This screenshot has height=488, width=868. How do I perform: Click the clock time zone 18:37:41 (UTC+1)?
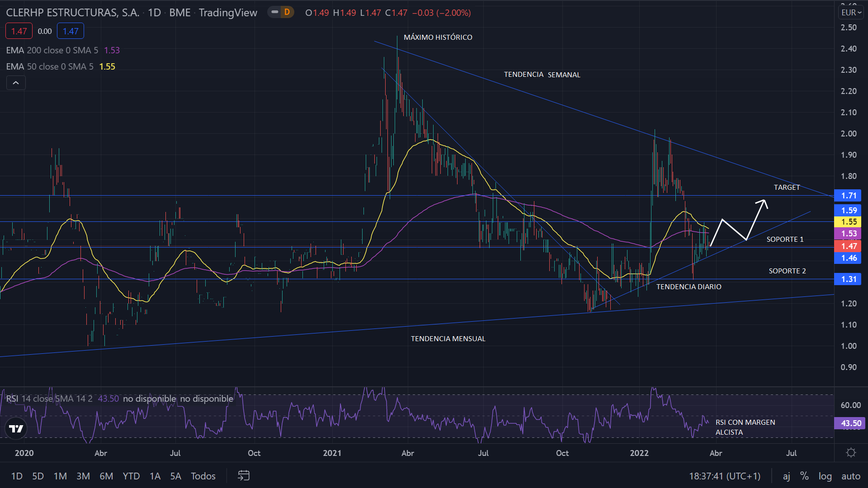click(724, 476)
